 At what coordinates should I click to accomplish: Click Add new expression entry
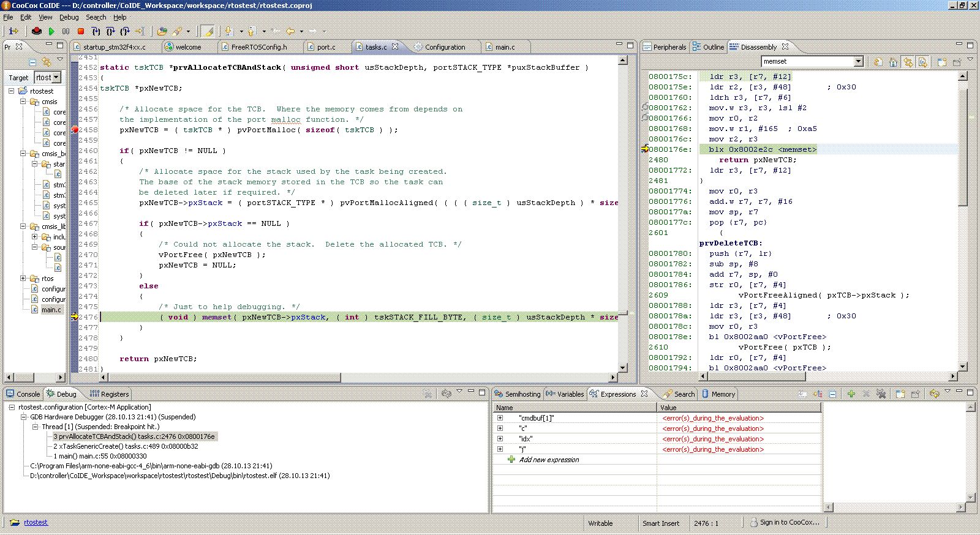point(549,460)
